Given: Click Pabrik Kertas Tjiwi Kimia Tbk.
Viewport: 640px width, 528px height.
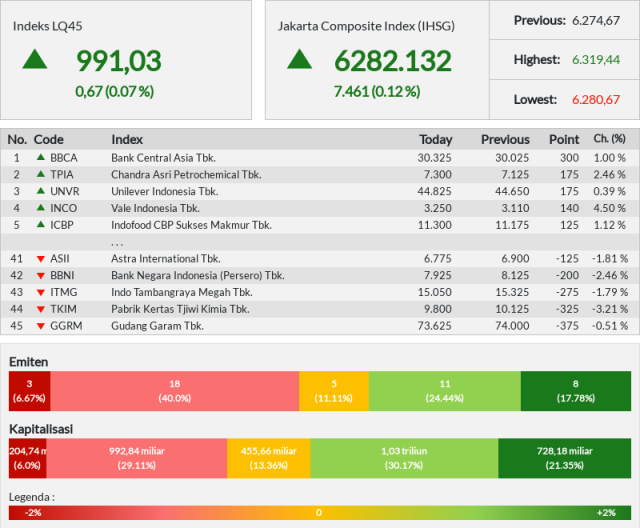Looking at the screenshot, I should click(180, 309).
